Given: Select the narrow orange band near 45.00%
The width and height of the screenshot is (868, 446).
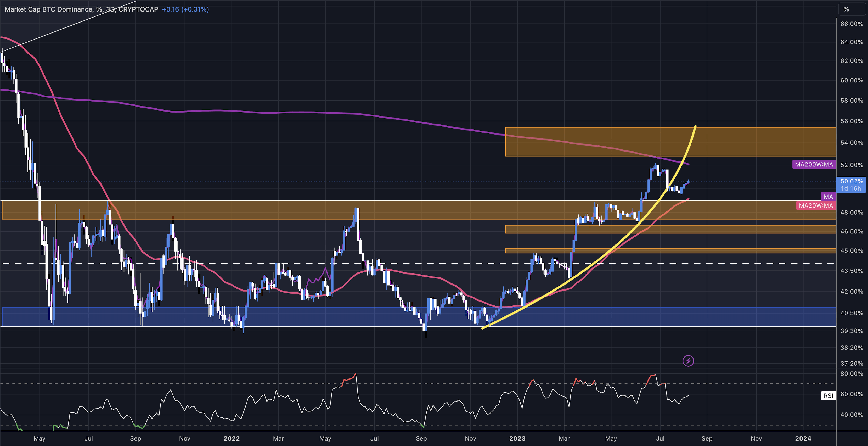Looking at the screenshot, I should (x=741, y=251).
